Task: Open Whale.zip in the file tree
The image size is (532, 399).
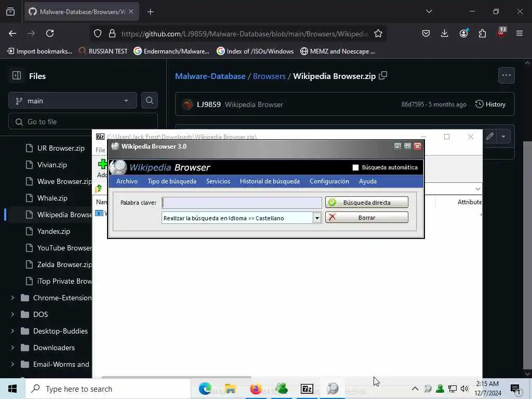Action: pyautogui.click(x=52, y=198)
